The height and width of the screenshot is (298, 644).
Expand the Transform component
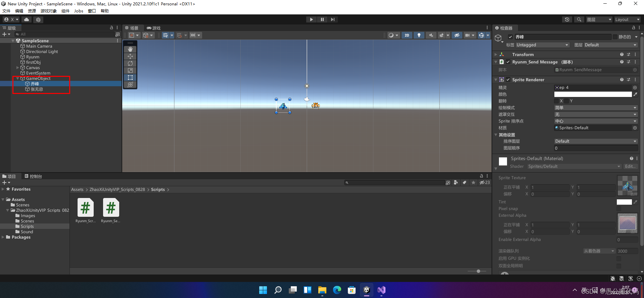[496, 54]
